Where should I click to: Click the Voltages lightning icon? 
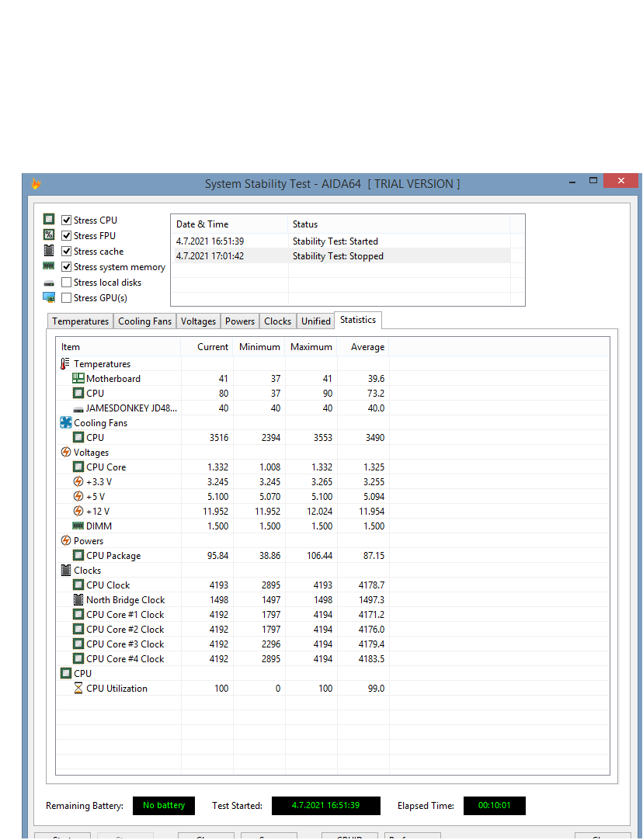[66, 452]
